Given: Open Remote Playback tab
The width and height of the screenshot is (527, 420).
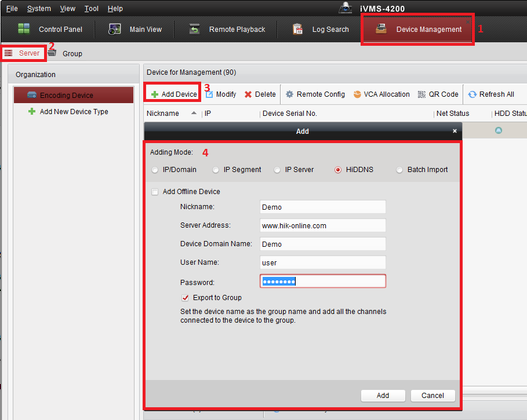Looking at the screenshot, I should pyautogui.click(x=227, y=30).
